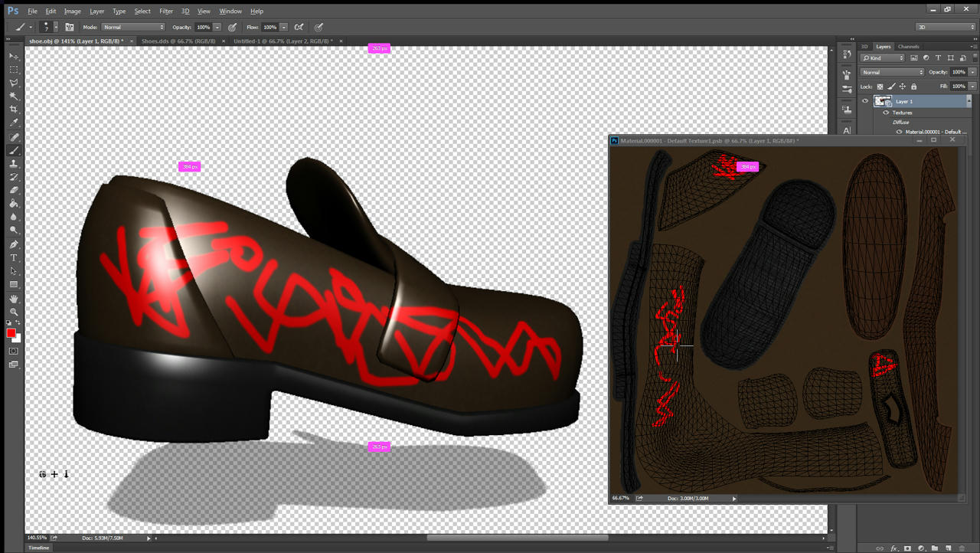This screenshot has height=553, width=980.
Task: Switch to the Channels panel tab
Action: [x=909, y=47]
